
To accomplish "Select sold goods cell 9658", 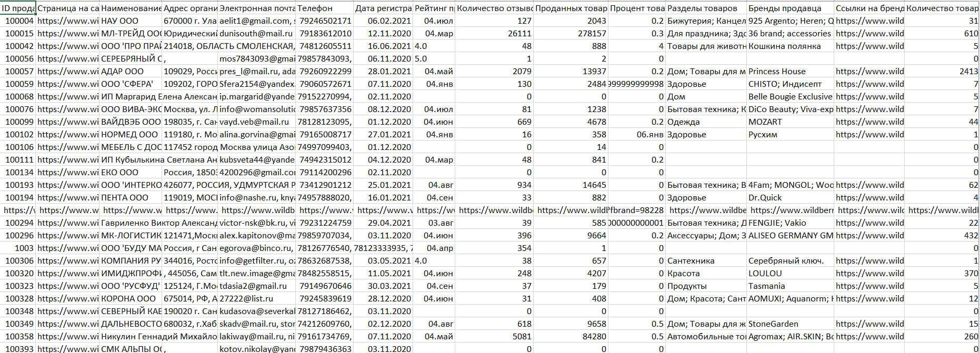I will [571, 324].
